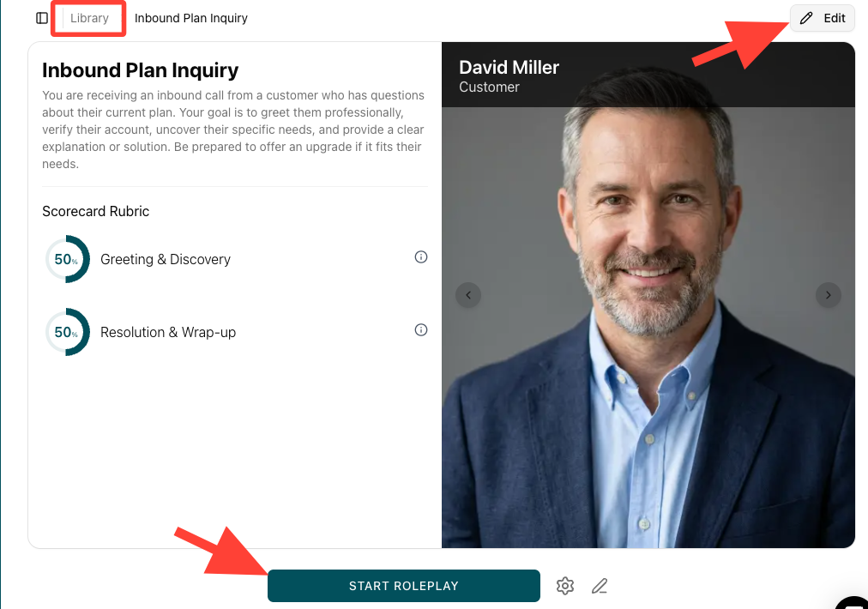Image resolution: width=868 pixels, height=609 pixels.
Task: Click the pencil icon beside the gear
Action: click(600, 586)
